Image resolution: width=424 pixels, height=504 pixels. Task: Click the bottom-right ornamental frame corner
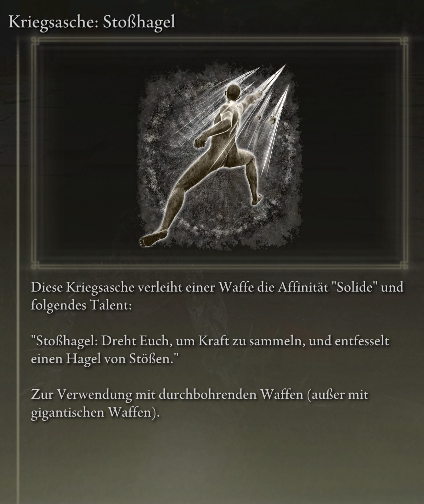404,265
